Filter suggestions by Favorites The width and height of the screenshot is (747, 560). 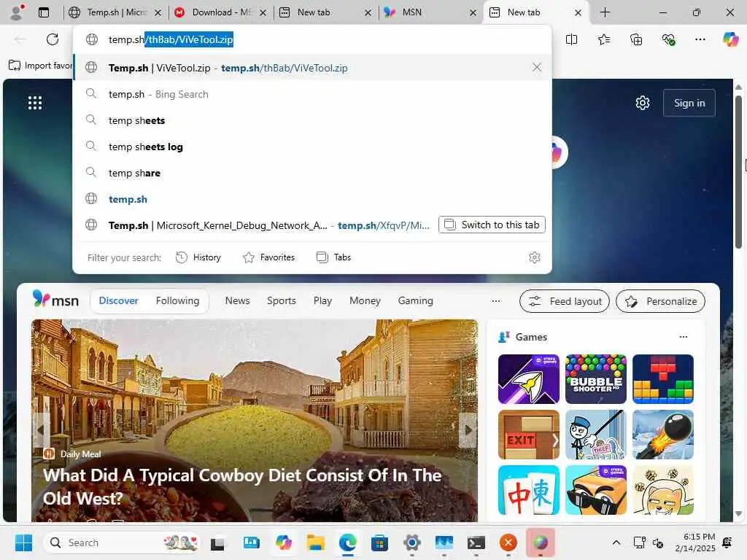click(x=268, y=257)
